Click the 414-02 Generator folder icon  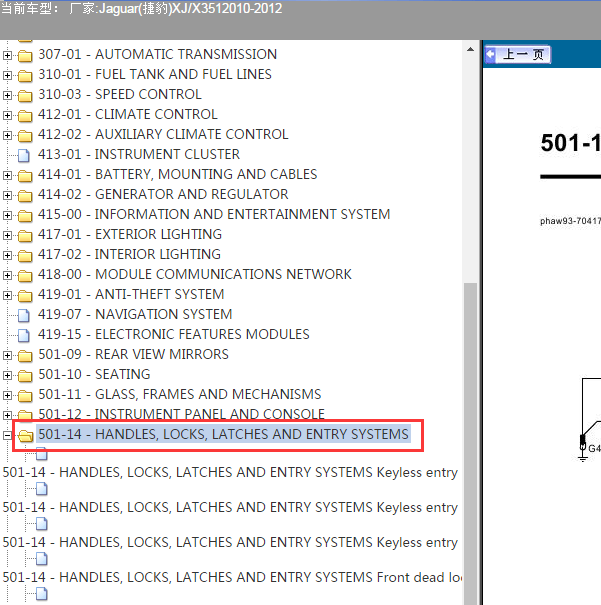25,196
